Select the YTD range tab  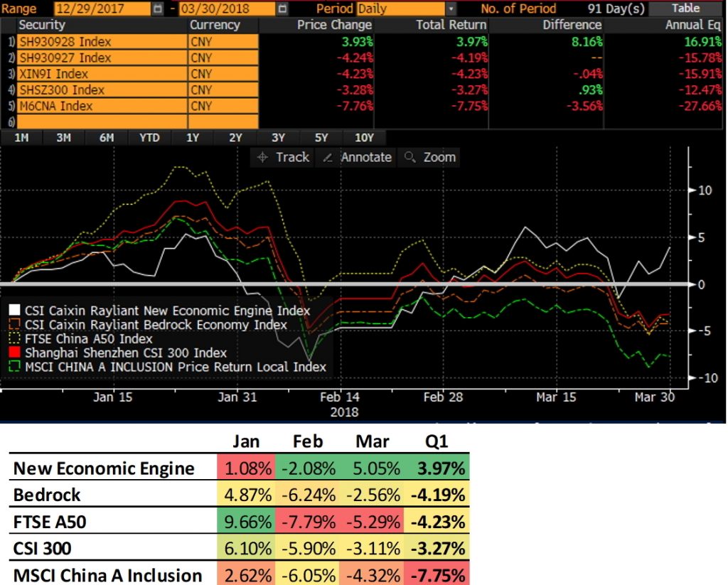pyautogui.click(x=149, y=138)
